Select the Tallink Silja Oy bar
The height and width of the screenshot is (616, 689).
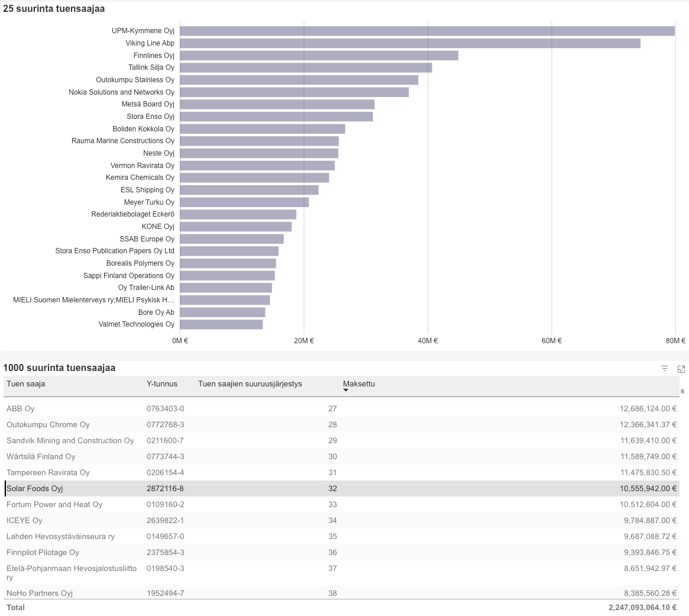coord(306,67)
